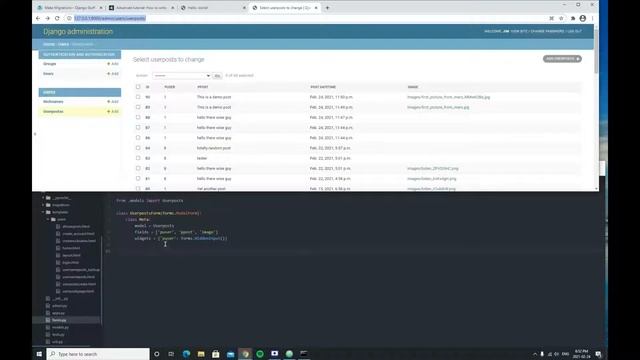
Task: Click the Add Userposts button
Action: pos(562,59)
